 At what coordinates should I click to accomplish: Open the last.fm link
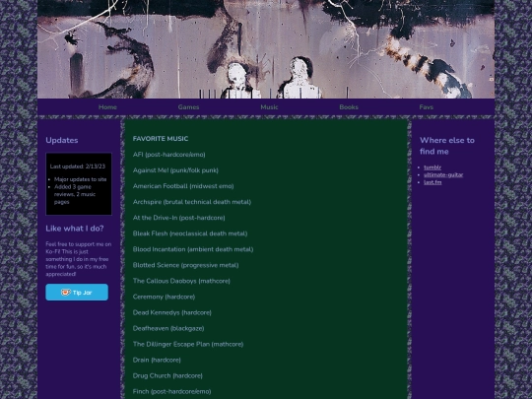(x=432, y=182)
